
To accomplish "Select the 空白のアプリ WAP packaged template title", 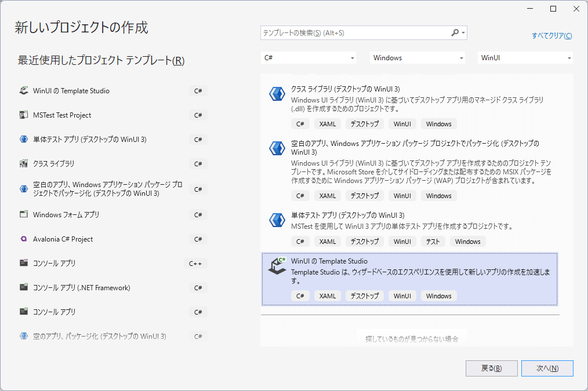I will (415, 148).
